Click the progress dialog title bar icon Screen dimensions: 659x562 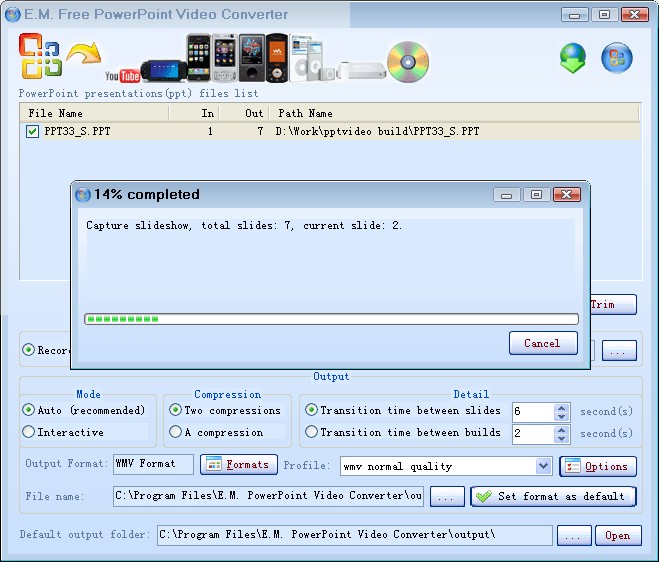coord(82,195)
